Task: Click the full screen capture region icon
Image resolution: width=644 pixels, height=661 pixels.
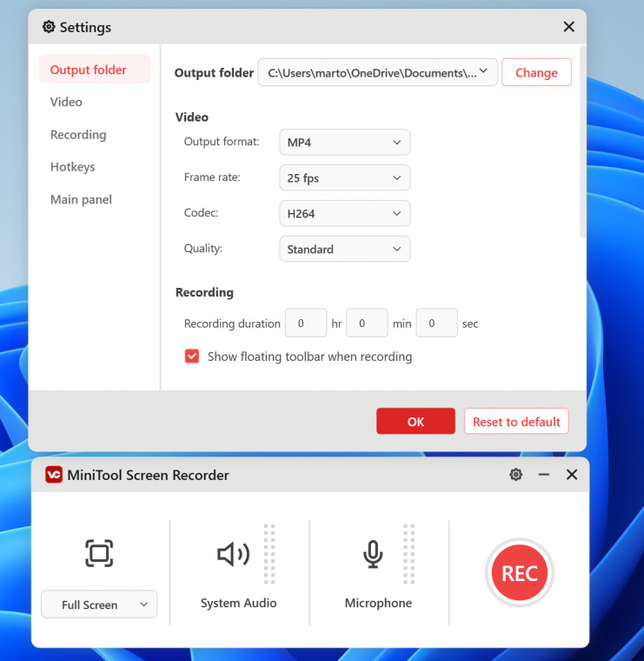Action: 99,553
